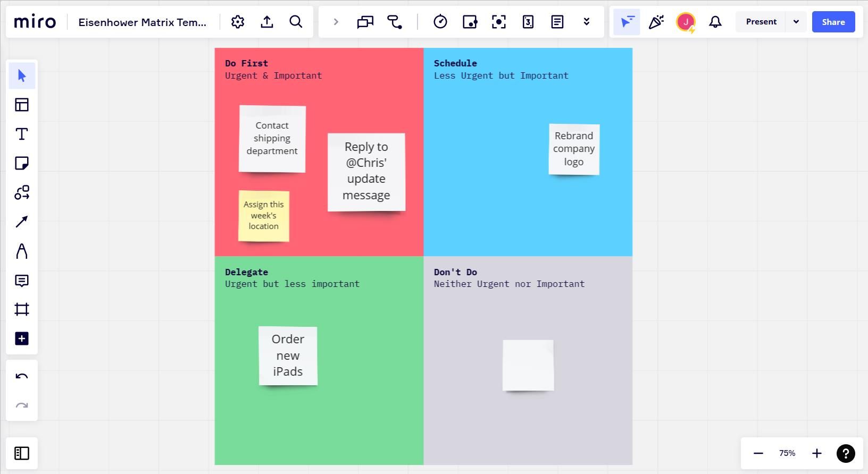Click Urgent but less important subtitle
Viewport: 868px width, 474px height.
coord(292,284)
